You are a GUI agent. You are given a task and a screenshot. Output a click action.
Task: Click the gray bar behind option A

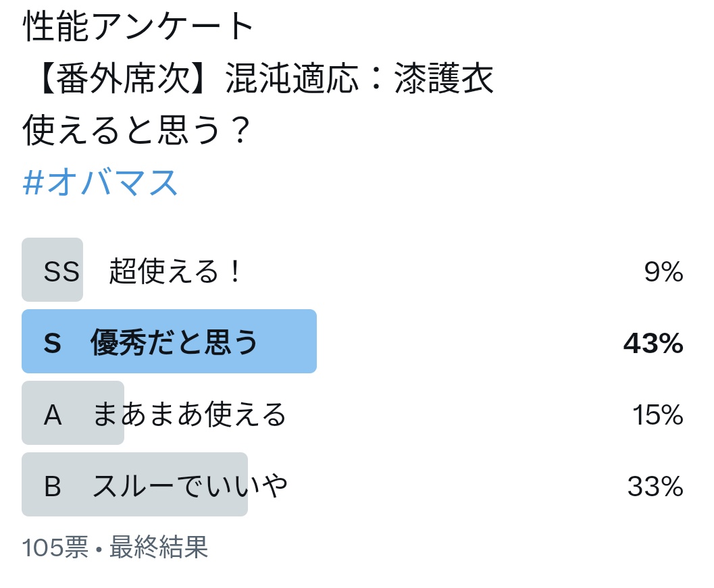[x=73, y=412]
